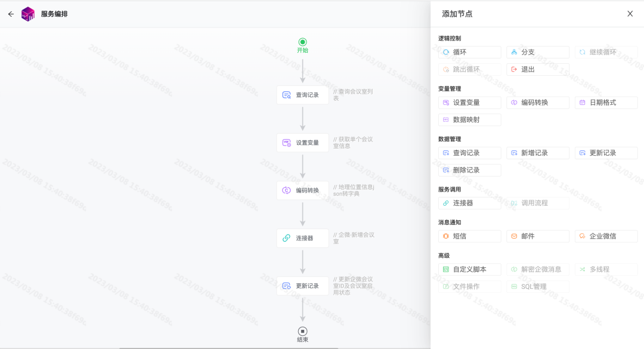Add a 多线程 node
This screenshot has height=349, width=644.
point(606,269)
